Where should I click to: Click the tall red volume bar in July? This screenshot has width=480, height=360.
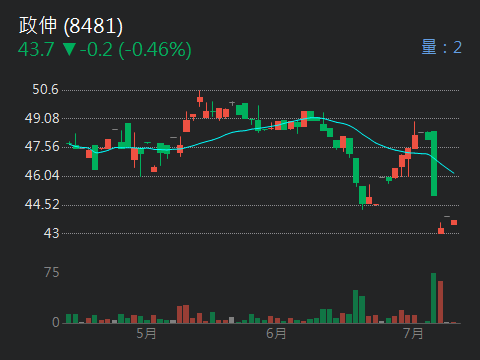440,302
